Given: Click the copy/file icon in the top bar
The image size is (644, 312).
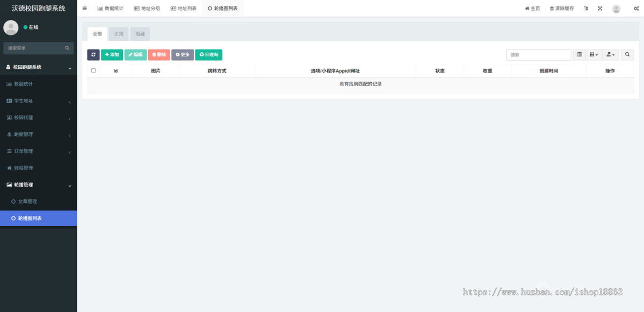Looking at the screenshot, I should (x=586, y=8).
